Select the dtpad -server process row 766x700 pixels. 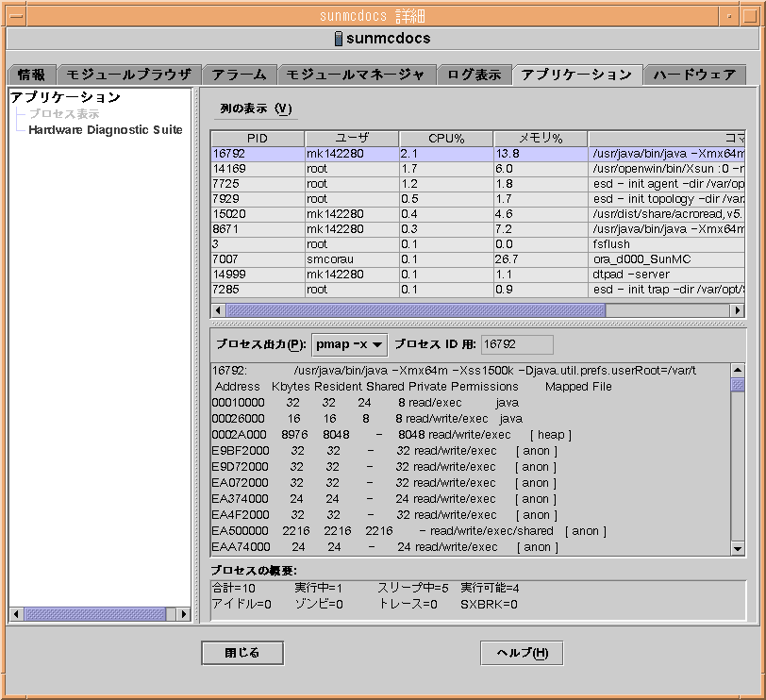click(x=477, y=275)
